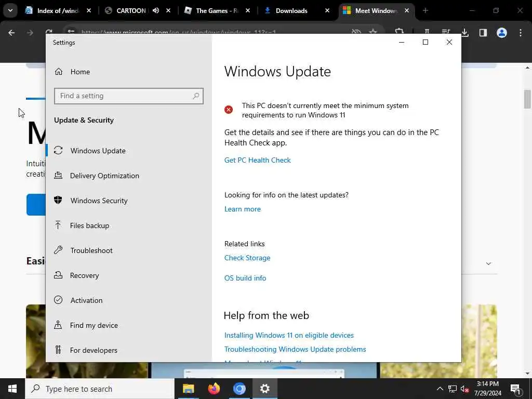The height and width of the screenshot is (399, 532).
Task: Open Windows Security section
Action: coord(99,201)
